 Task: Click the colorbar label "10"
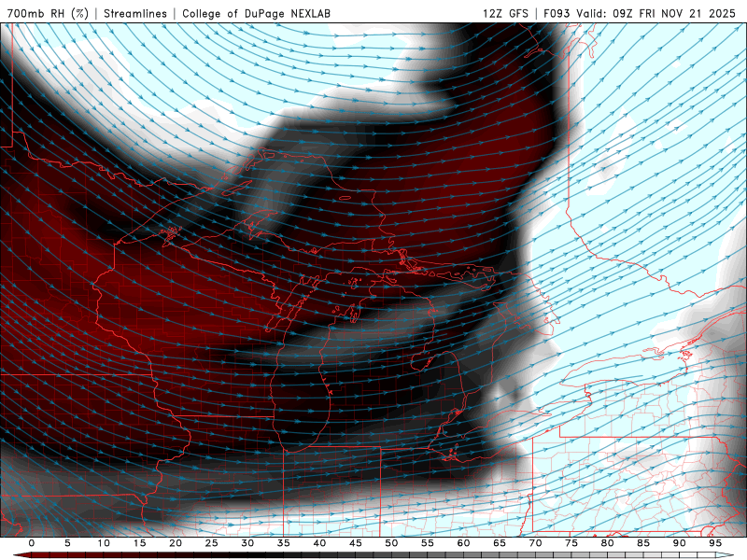[104, 543]
